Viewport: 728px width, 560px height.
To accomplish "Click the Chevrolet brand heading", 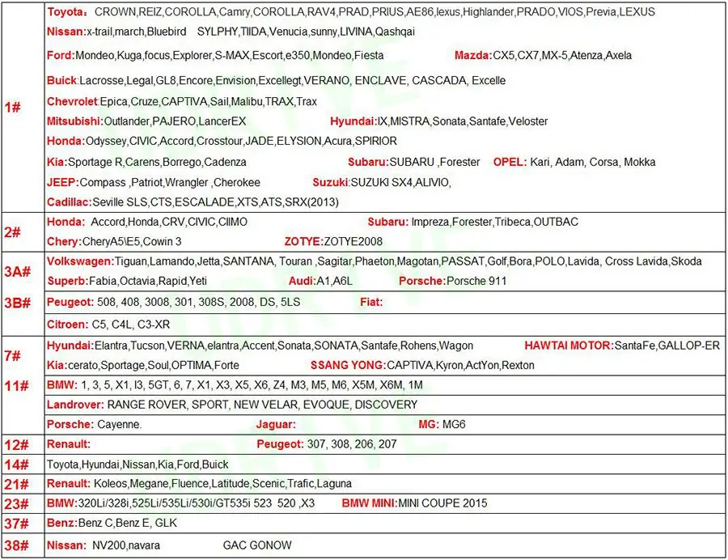I will coord(73,101).
